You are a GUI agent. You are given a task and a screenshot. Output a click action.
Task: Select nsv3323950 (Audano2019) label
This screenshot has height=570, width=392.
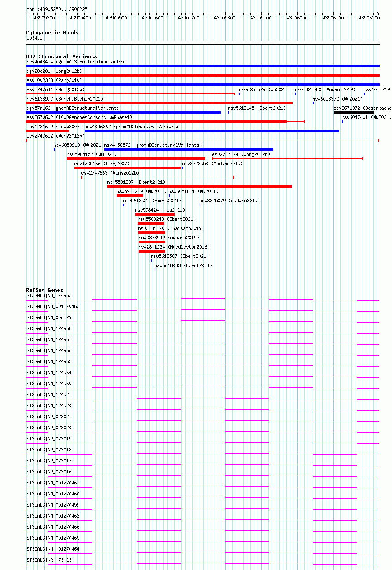pyautogui.click(x=213, y=164)
